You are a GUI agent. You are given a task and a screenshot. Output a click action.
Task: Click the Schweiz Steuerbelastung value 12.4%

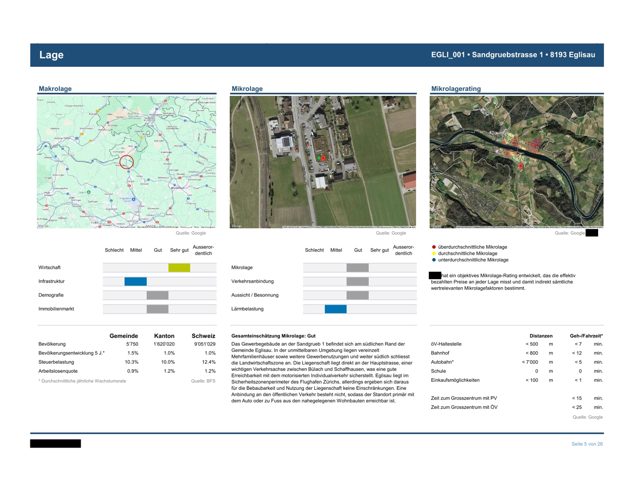(x=209, y=362)
